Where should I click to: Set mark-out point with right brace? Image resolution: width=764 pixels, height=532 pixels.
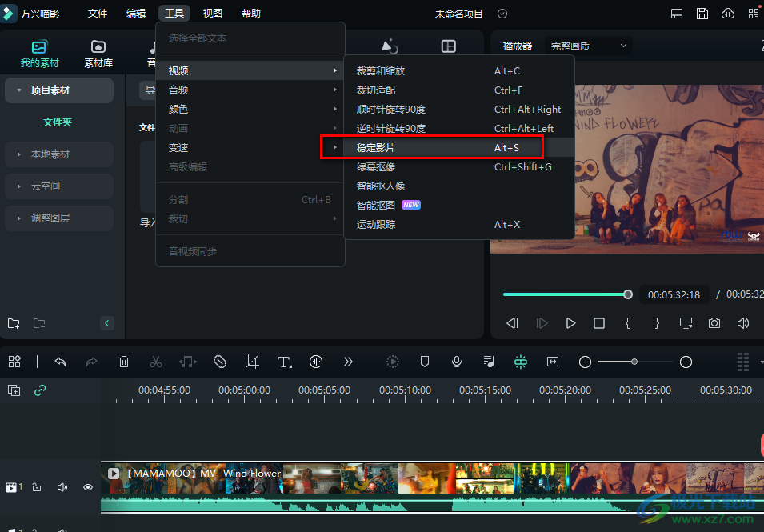pos(657,323)
